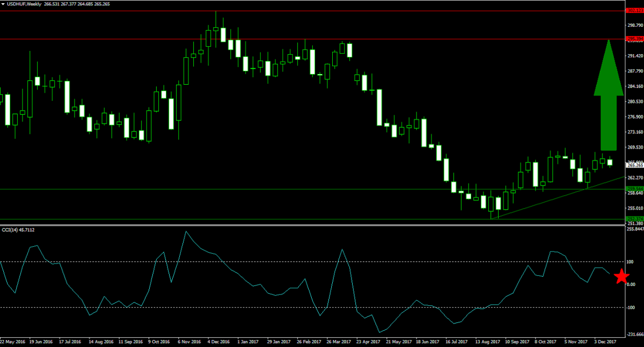Click the 298.790 price axis label
This screenshot has height=347, width=644.
coord(634,24)
